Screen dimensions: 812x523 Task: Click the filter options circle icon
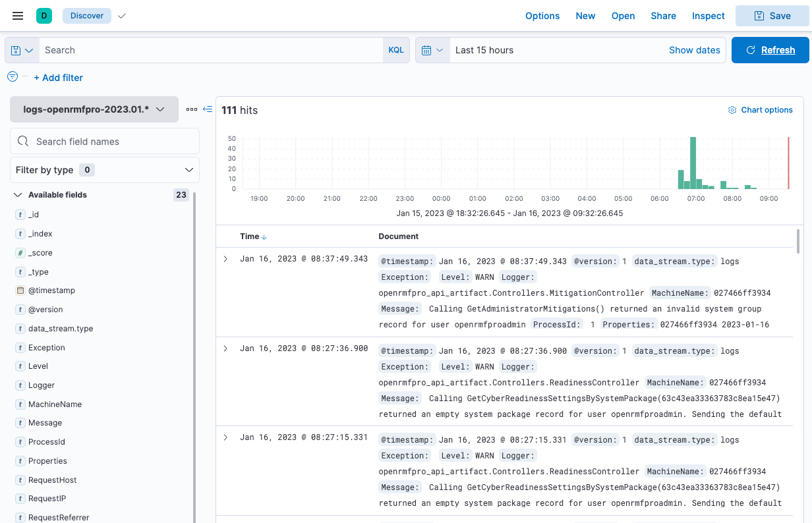(13, 77)
